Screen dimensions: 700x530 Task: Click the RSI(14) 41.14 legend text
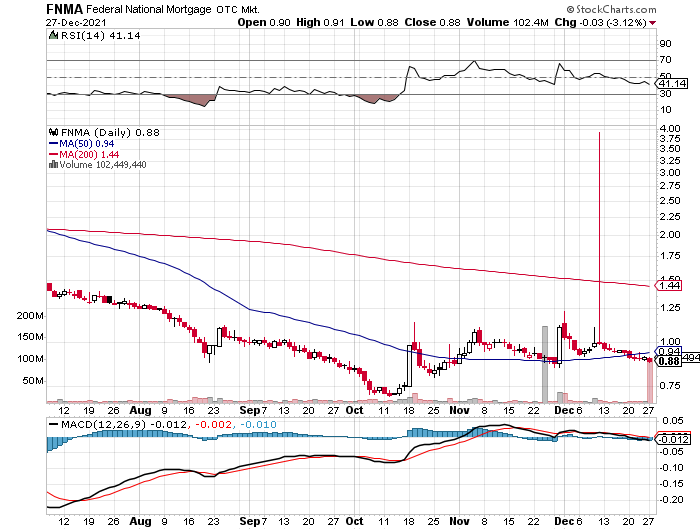tap(100, 35)
